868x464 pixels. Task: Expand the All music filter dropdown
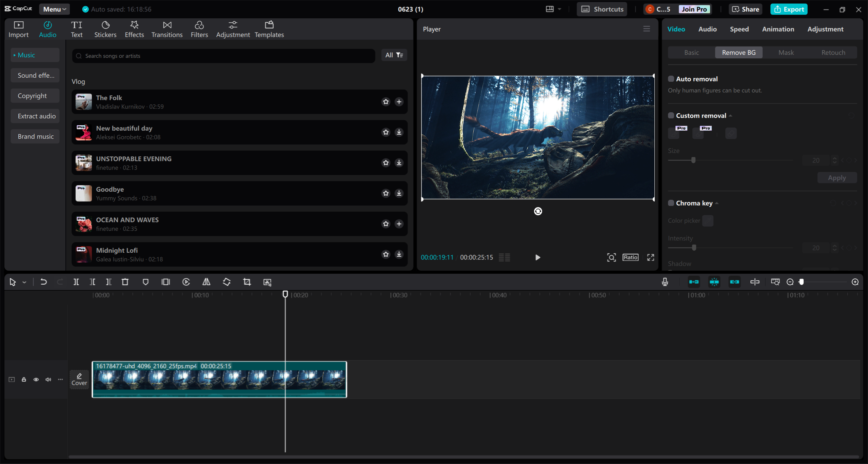(x=394, y=55)
